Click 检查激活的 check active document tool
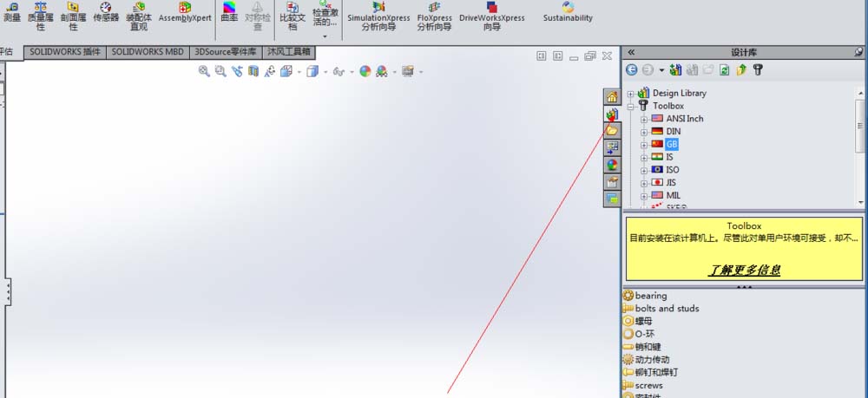868x398 pixels. click(325, 15)
